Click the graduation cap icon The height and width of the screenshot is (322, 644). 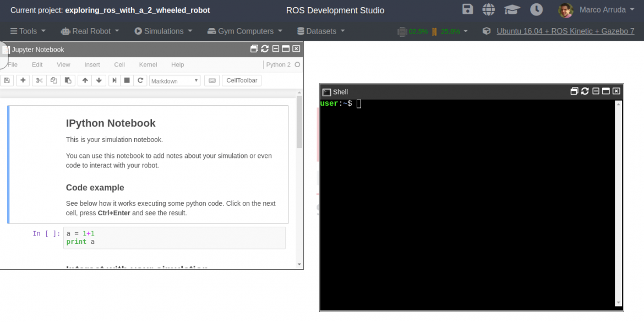512,9
